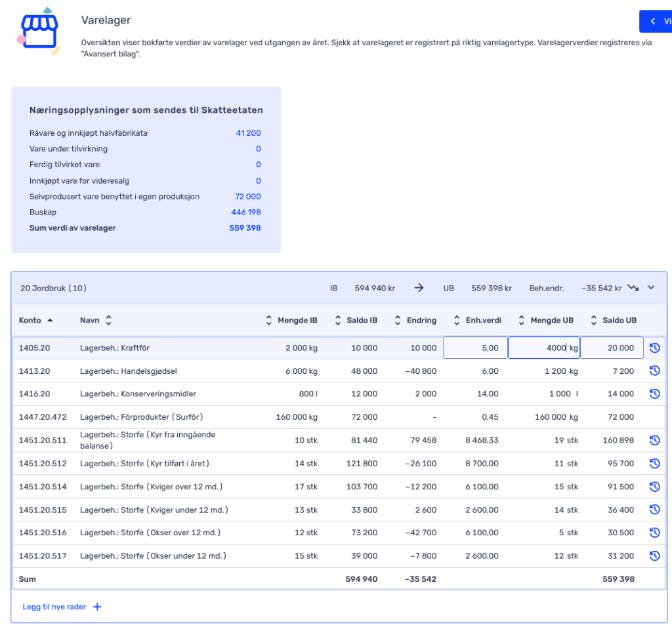This screenshot has width=672, height=627.
Task: Click Mengde UB cell 1 200 kg for Handelsgjødsel
Action: tap(561, 371)
